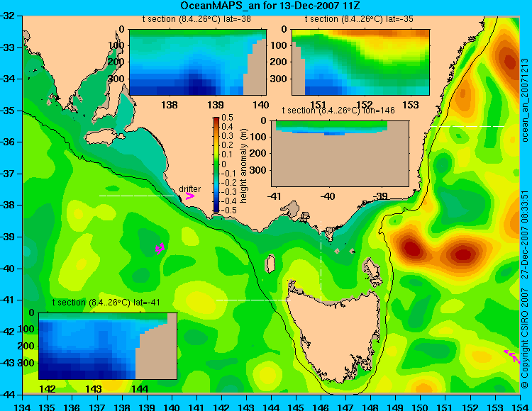532x411 pixels.
Task: Click the magenta drifter track near longitude 139.5, latitude -39.4
Action: click(160, 248)
